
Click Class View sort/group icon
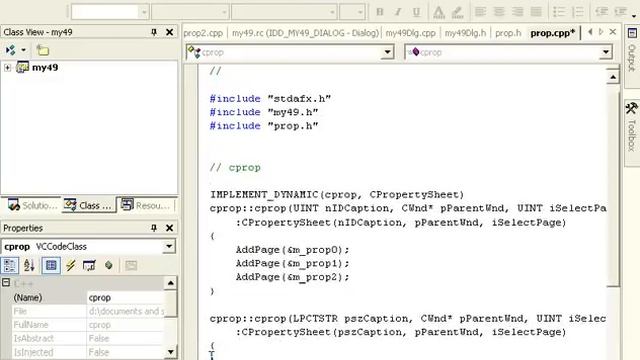tap(11, 50)
